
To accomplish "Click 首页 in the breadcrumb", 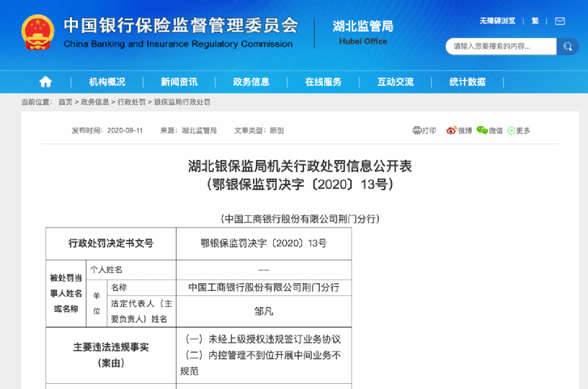I will [x=66, y=102].
